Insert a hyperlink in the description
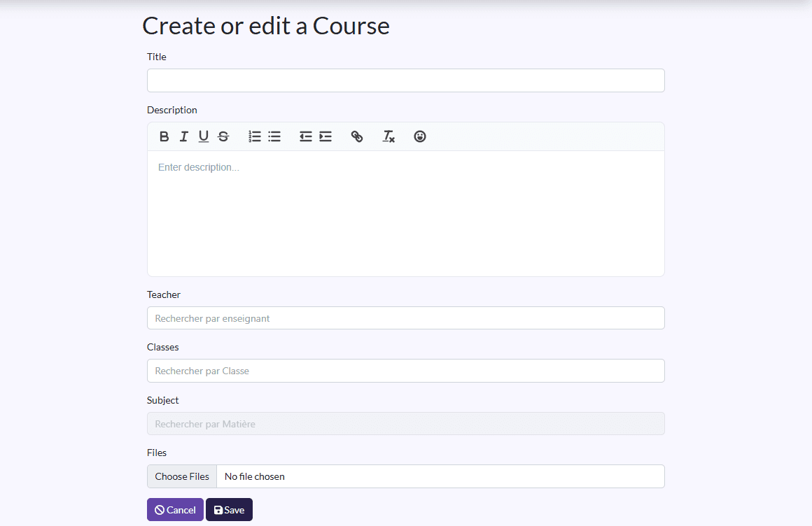This screenshot has width=812, height=526. (357, 136)
